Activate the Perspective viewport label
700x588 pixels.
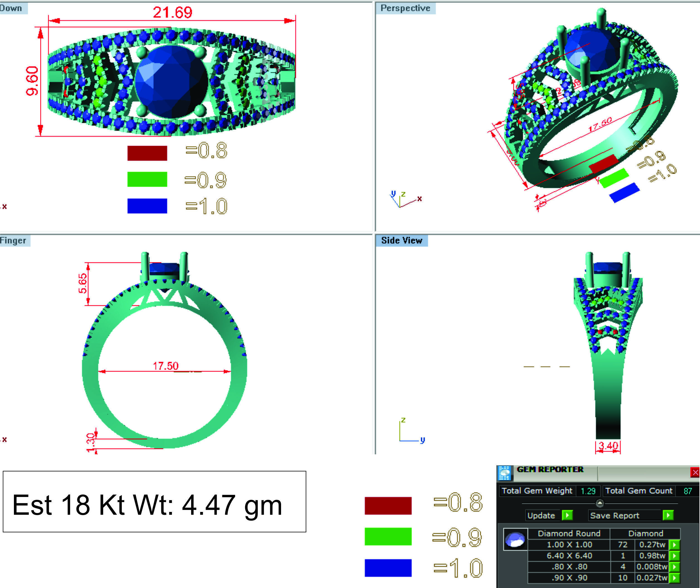pos(405,8)
